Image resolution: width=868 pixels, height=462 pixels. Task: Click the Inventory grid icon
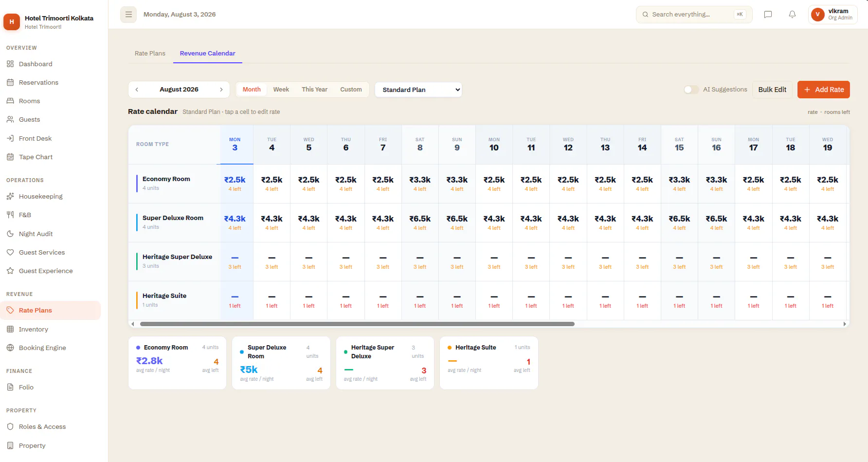click(x=10, y=329)
